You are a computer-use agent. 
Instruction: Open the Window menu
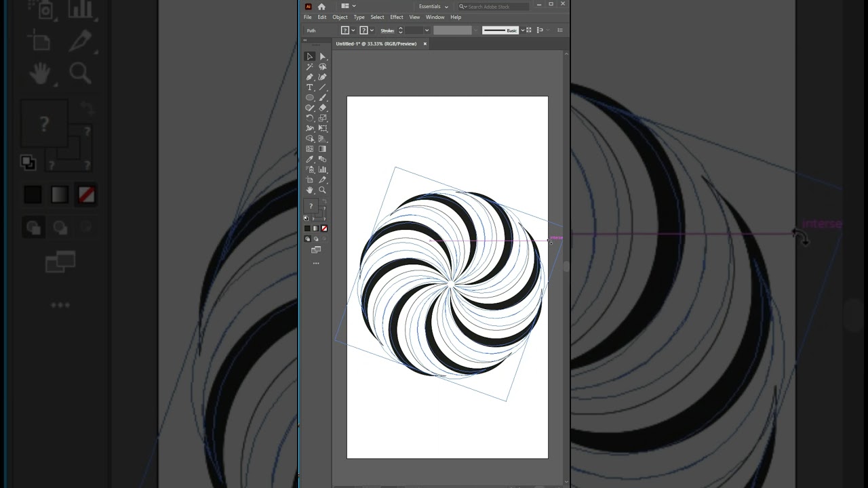(435, 17)
